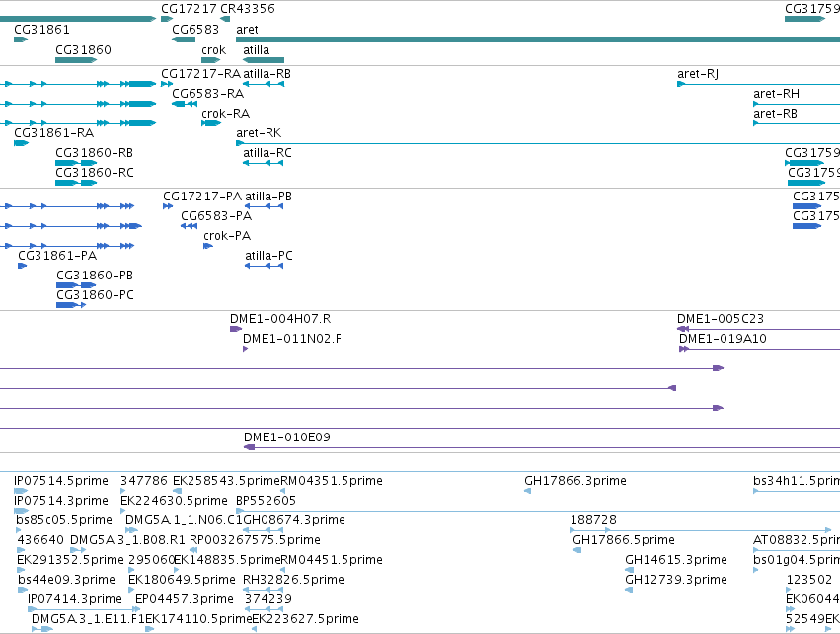
Task: Click protein CG31860-PC
Action: [x=95, y=295]
